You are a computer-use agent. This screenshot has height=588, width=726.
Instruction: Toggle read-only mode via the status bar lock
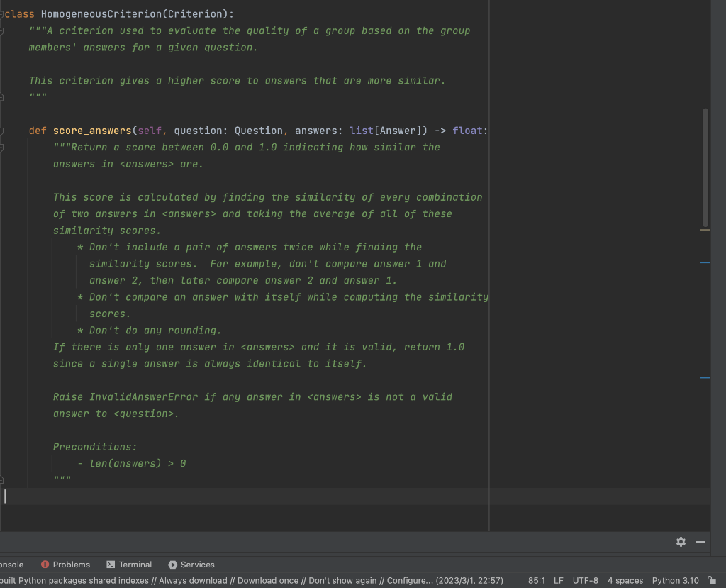pos(712,580)
